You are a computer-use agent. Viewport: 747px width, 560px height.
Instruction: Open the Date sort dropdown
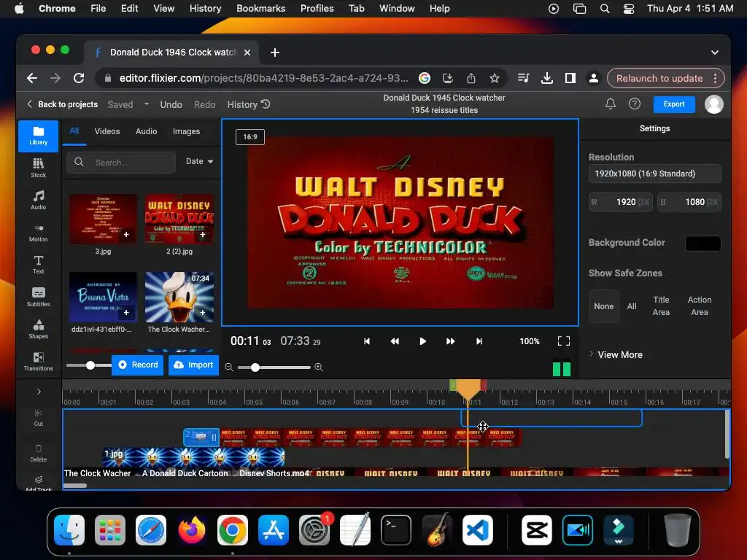(199, 161)
